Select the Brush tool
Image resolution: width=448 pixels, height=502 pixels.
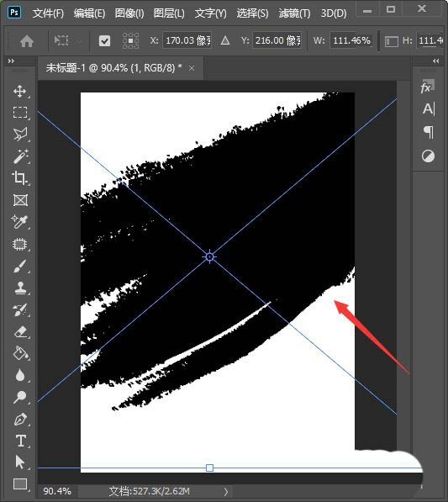pos(20,266)
